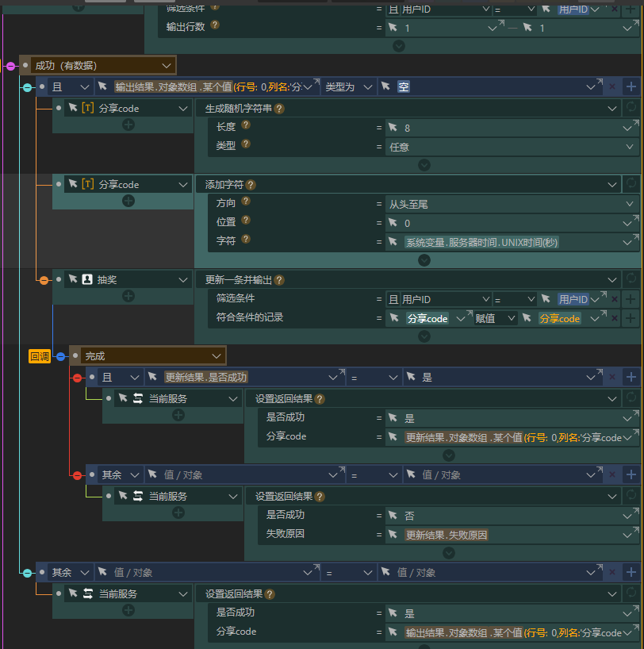Screen dimensions: 644x649
Task: Open the expanded editor arrow on the 字符 value
Action: pos(636,236)
